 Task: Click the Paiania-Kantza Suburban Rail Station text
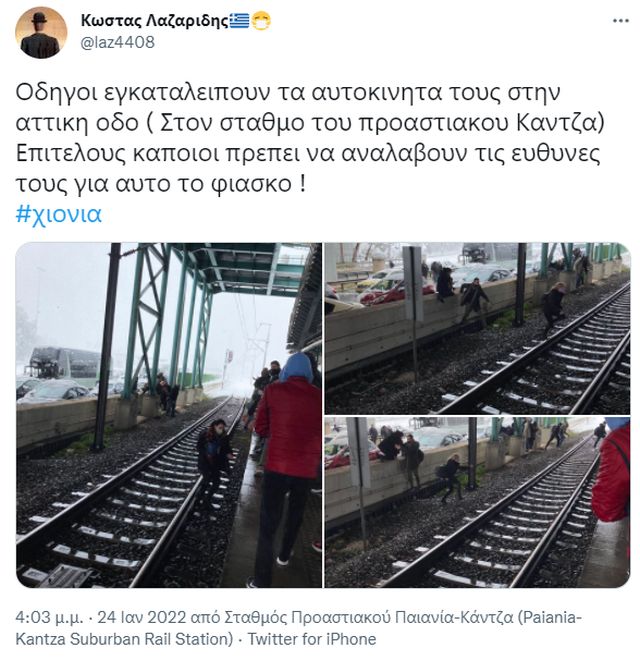(x=298, y=629)
